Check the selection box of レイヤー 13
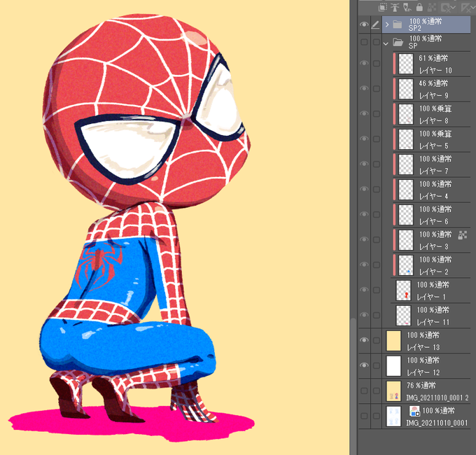 coord(377,341)
